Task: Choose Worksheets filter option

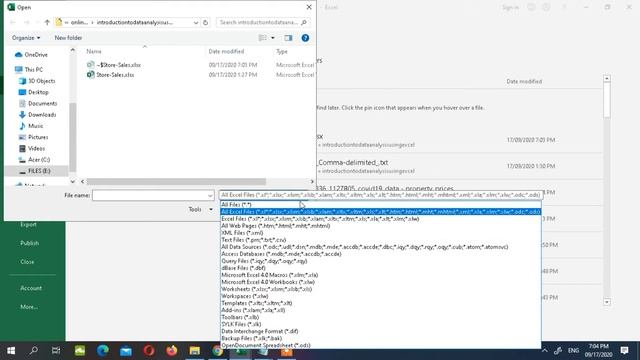Action: pos(381,289)
